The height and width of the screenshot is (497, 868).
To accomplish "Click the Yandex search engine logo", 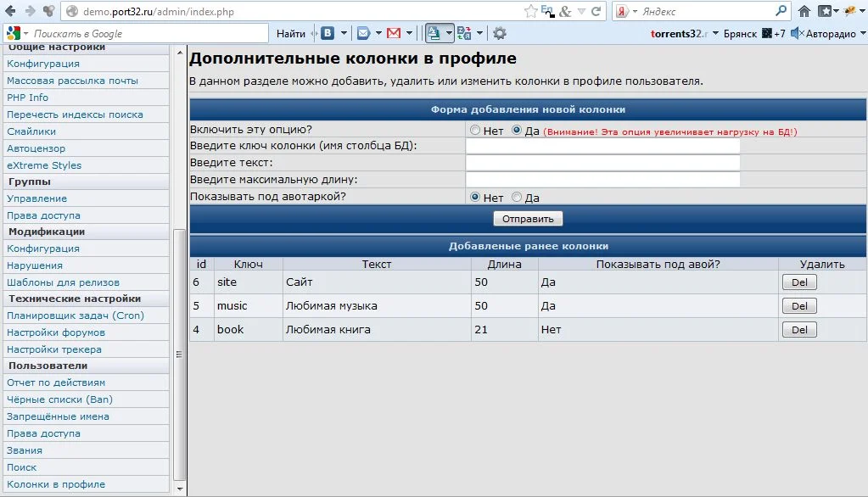I will [x=622, y=11].
